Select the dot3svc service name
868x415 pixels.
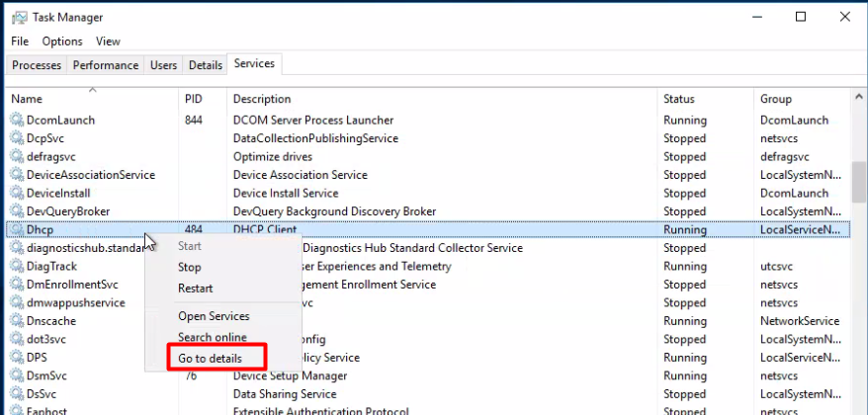pyautogui.click(x=45, y=339)
